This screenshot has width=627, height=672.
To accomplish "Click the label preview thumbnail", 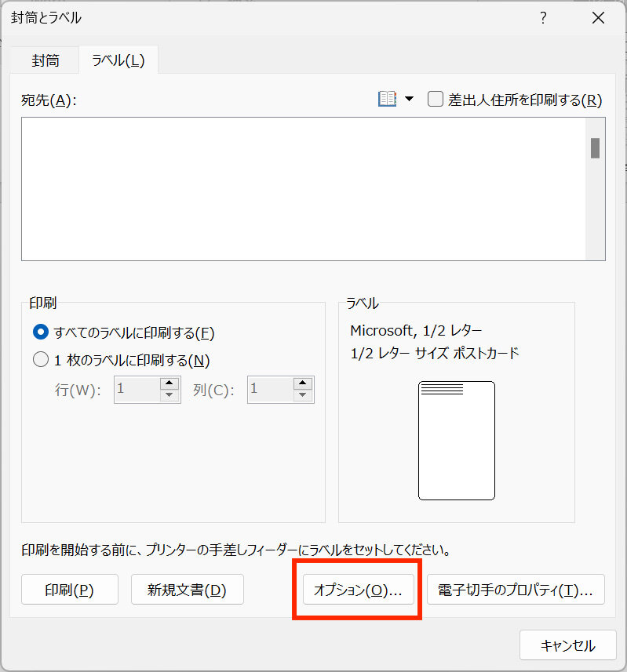I will [x=456, y=440].
